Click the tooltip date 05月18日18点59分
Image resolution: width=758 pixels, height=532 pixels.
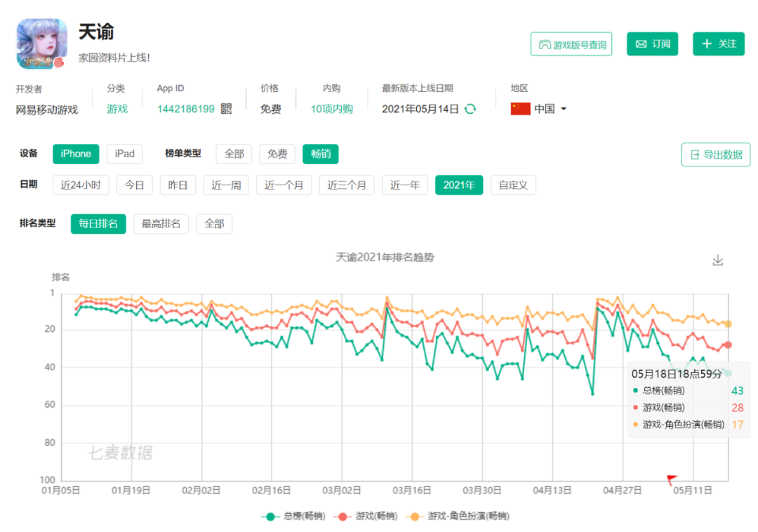coord(677,374)
